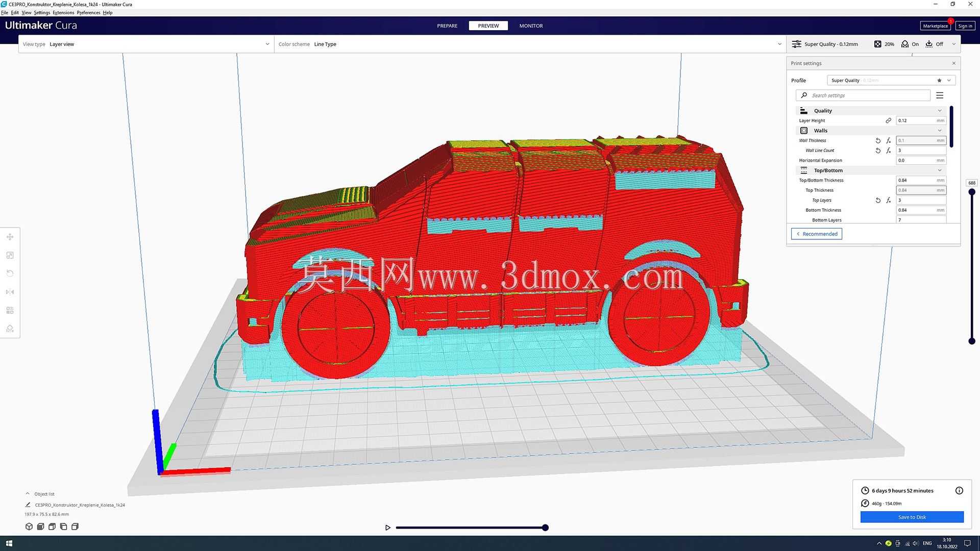Viewport: 980px width, 551px height.
Task: Switch camera to 3D view cube icon
Action: (29, 527)
